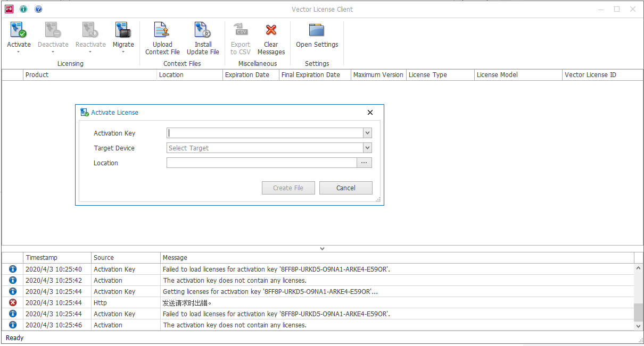Click inside the Location input field

(x=261, y=162)
